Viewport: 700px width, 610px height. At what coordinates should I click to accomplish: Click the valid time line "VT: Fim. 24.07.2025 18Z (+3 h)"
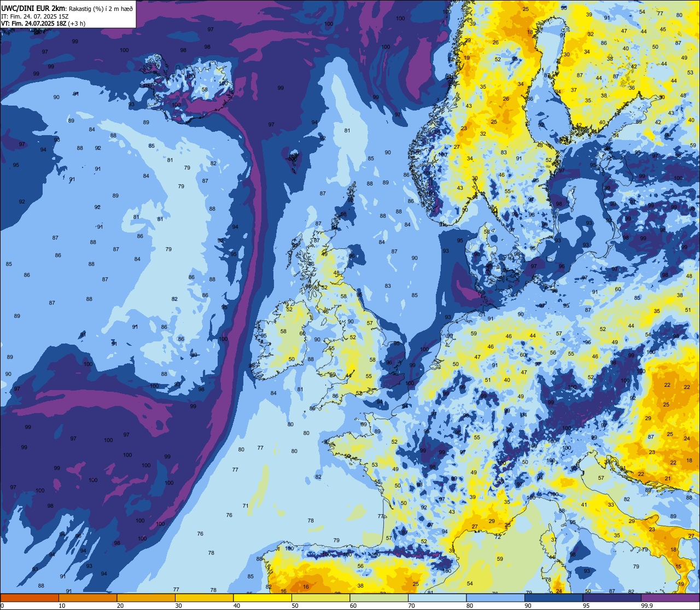coord(43,24)
